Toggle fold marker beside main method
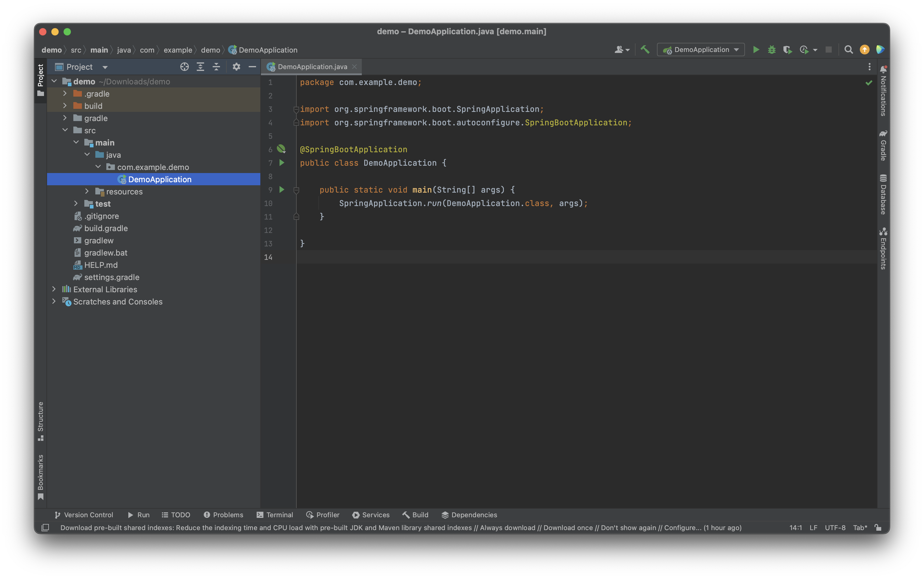The height and width of the screenshot is (579, 924). (x=296, y=190)
